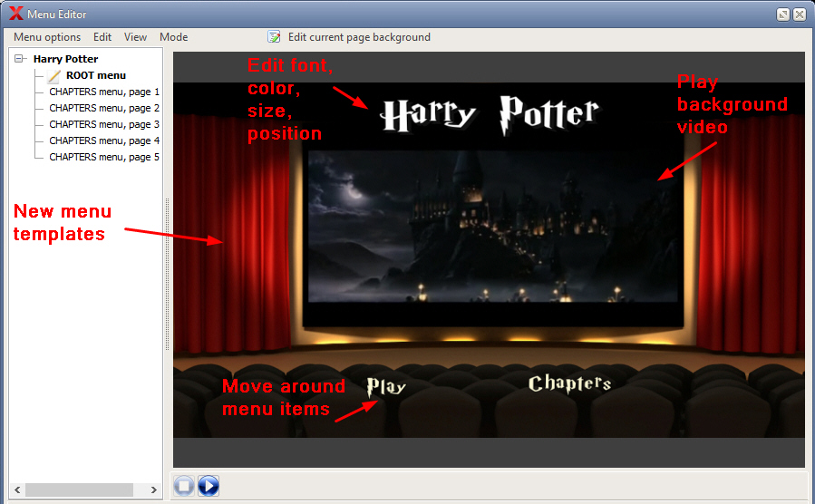This screenshot has height=504, width=815.
Task: Select the Harry Potter title text in preview
Action: click(x=490, y=115)
